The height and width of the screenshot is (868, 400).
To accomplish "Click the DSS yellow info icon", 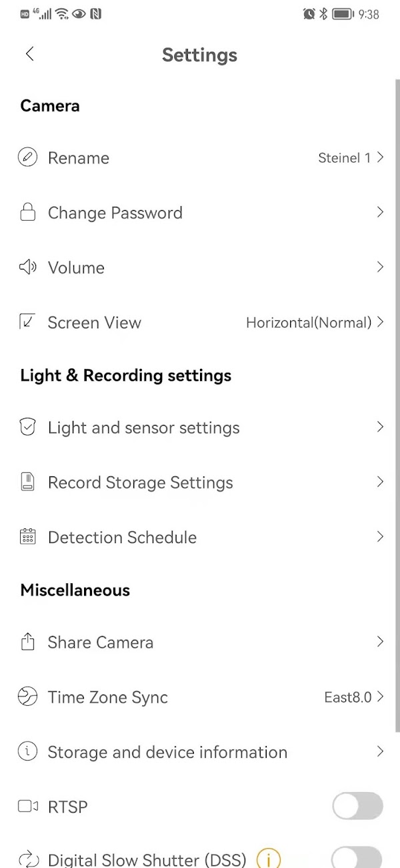I will pos(269,859).
